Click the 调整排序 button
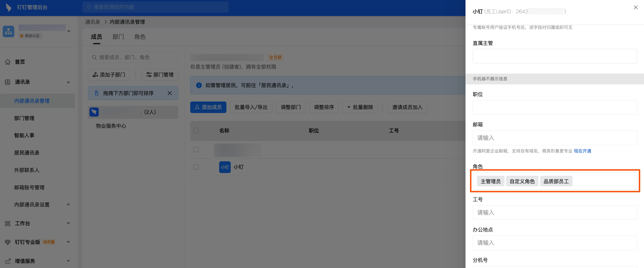The image size is (644, 268). click(324, 107)
